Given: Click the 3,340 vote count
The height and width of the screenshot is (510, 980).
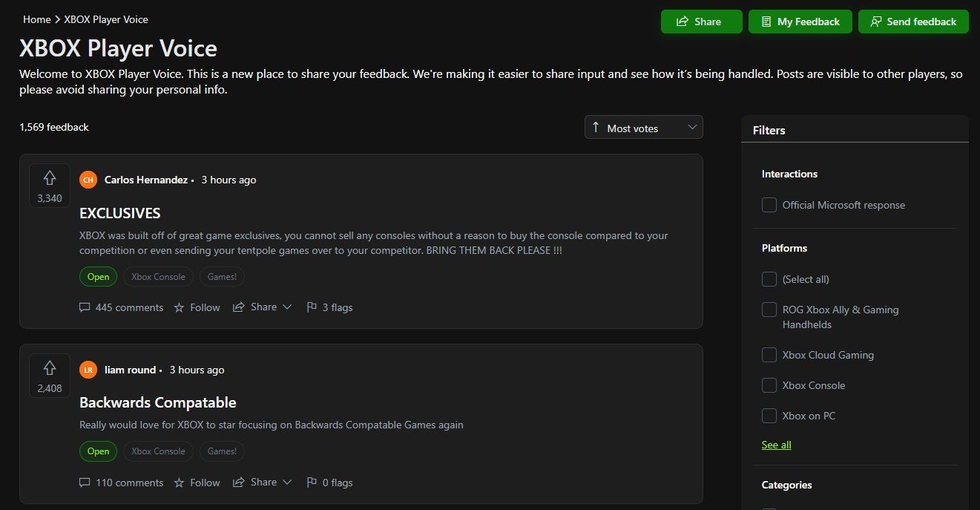Looking at the screenshot, I should [x=50, y=198].
